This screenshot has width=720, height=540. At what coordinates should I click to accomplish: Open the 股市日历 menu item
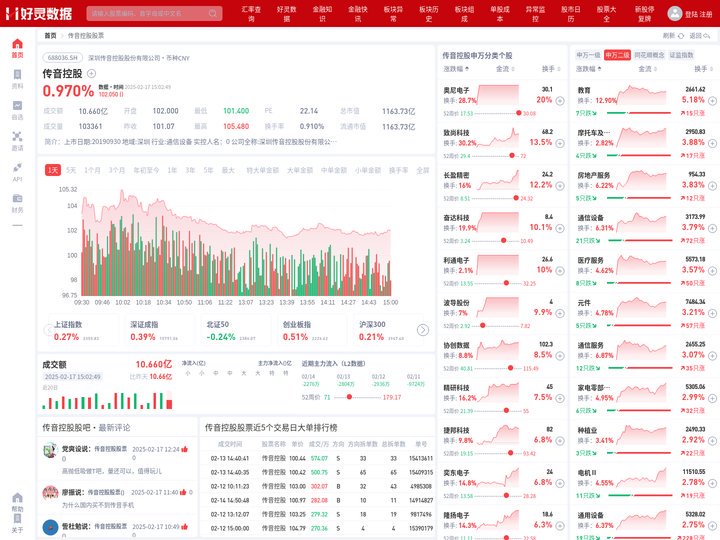571,14
